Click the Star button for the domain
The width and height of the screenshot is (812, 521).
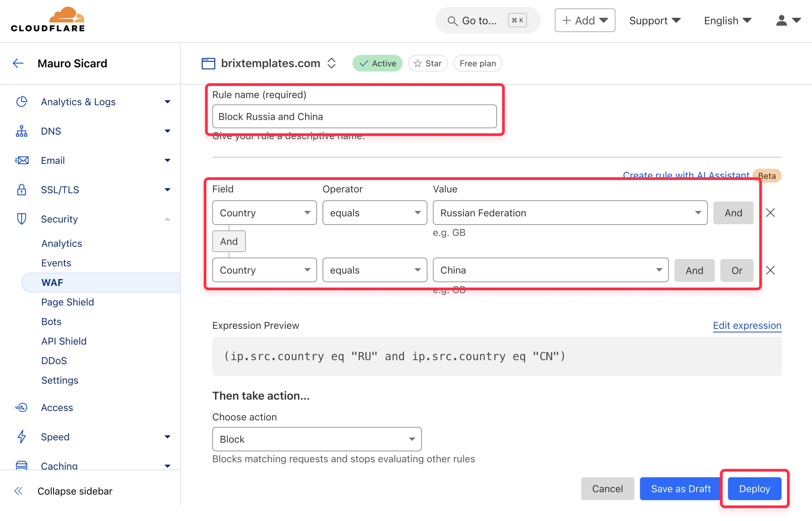(x=428, y=63)
